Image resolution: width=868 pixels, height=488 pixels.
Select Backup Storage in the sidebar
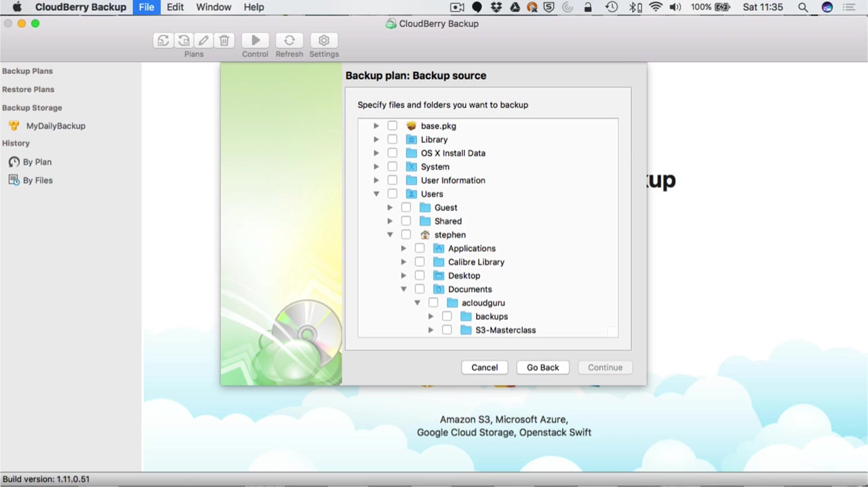(x=32, y=108)
